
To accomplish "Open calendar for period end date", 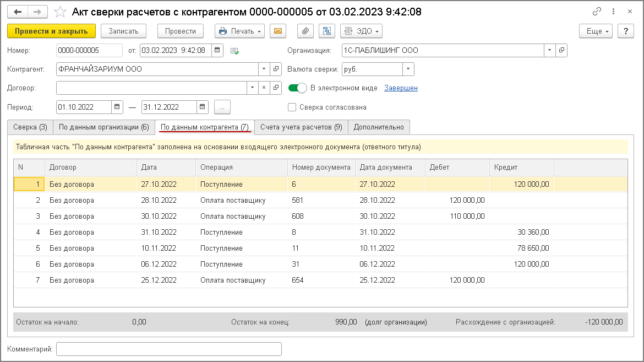I will [x=203, y=107].
